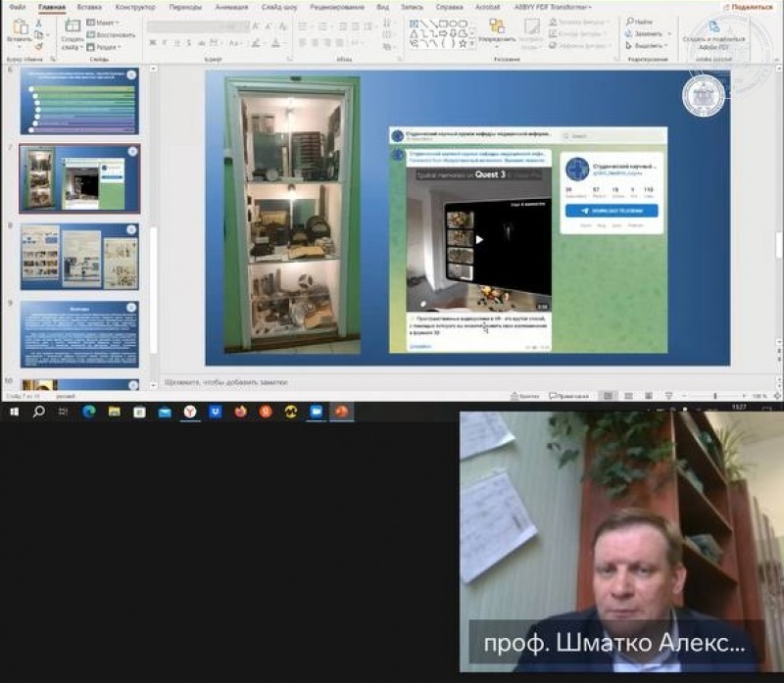The image size is (784, 683).
Task: Click the Cut scissors icon
Action: click(x=38, y=23)
